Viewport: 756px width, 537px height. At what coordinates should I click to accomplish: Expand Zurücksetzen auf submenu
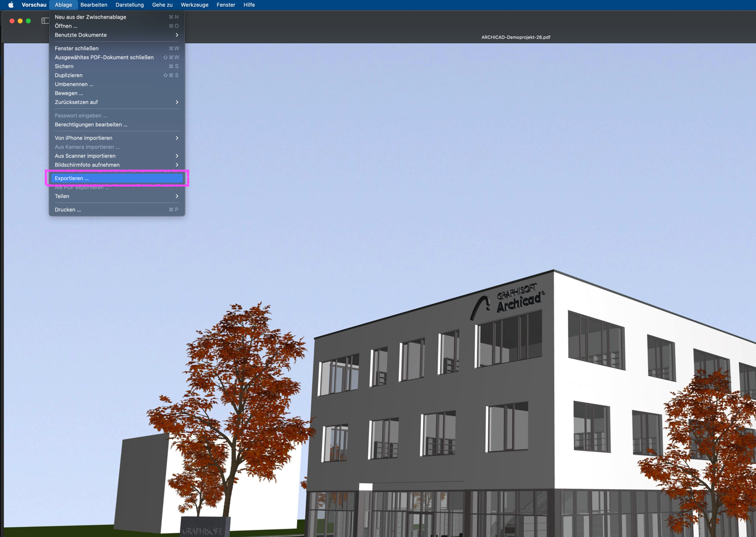[x=117, y=102]
